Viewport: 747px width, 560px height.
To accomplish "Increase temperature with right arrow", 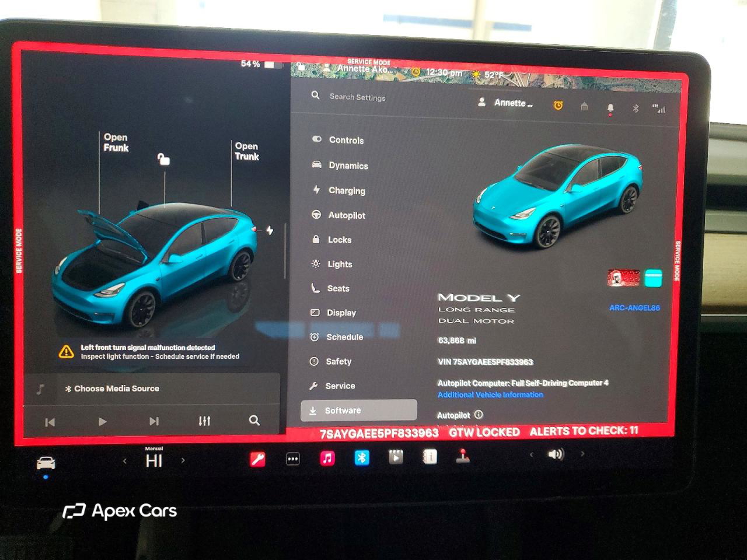I will tap(183, 460).
